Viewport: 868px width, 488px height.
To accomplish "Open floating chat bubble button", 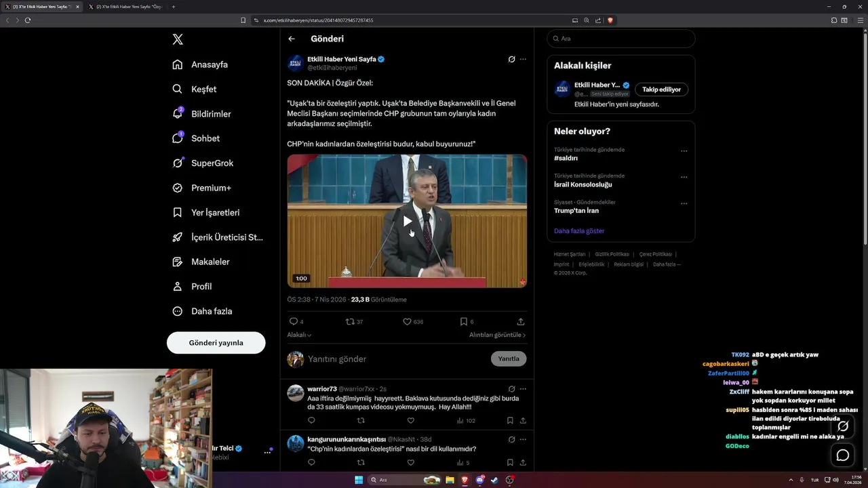I will click(x=843, y=455).
